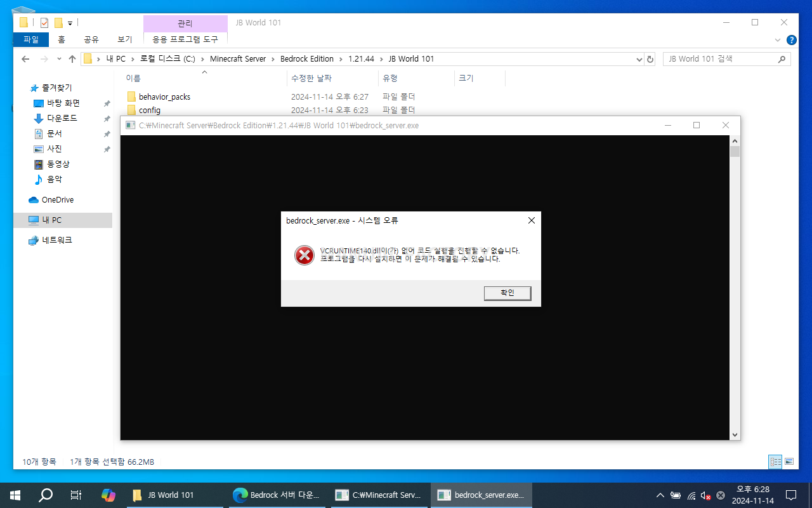Click New Folder quick access icon

58,23
